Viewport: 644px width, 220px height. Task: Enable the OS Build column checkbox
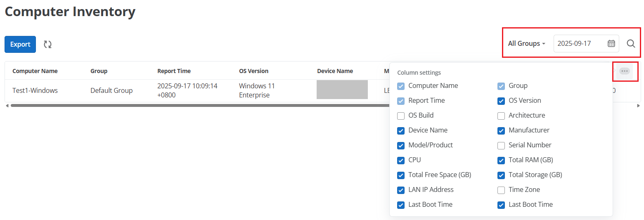tap(401, 116)
